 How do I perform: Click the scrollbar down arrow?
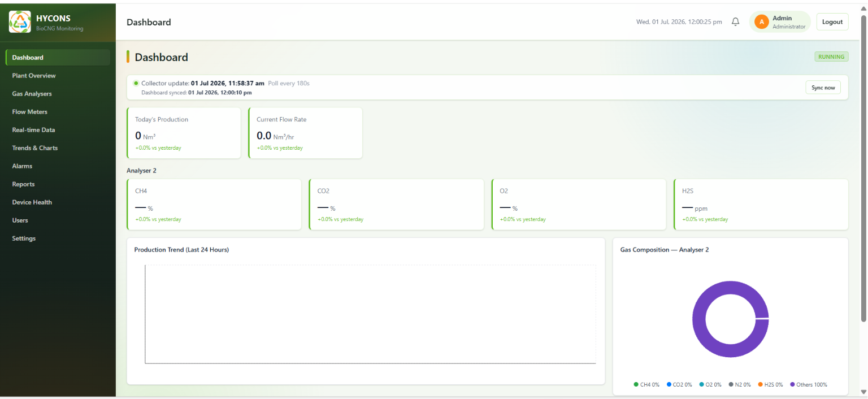tap(863, 392)
